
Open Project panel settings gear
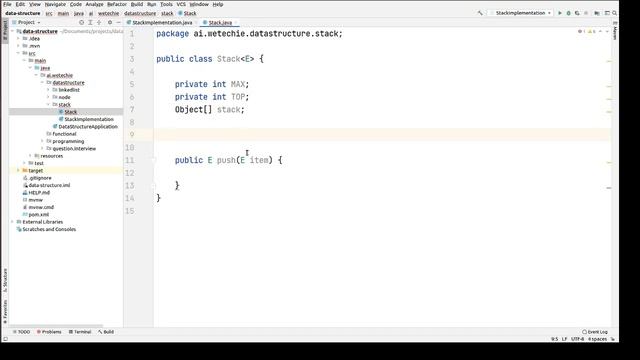pos(110,22)
